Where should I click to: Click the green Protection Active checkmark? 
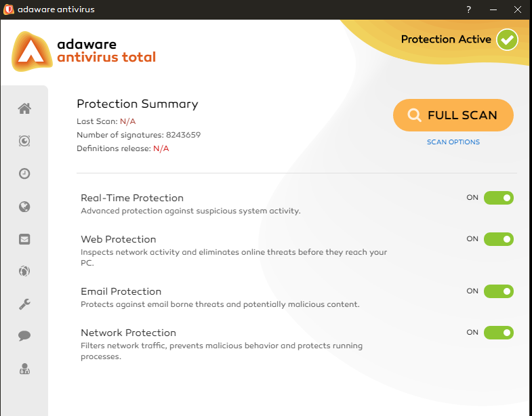[x=507, y=40]
